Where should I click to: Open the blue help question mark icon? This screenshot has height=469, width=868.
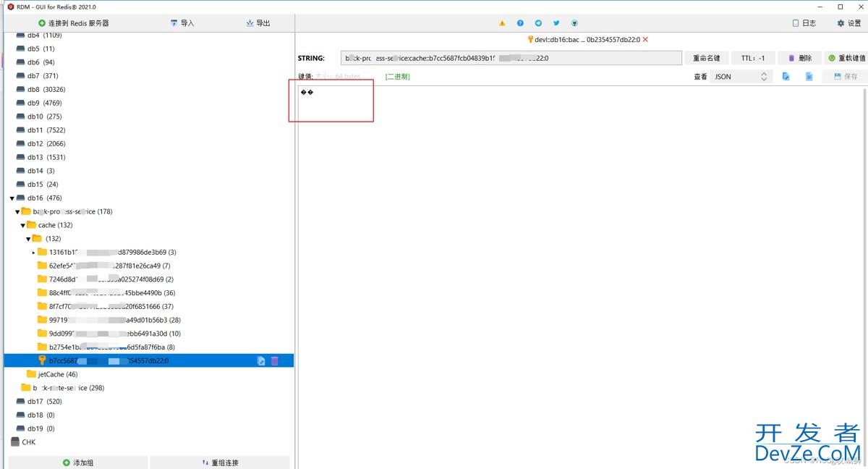pos(520,23)
